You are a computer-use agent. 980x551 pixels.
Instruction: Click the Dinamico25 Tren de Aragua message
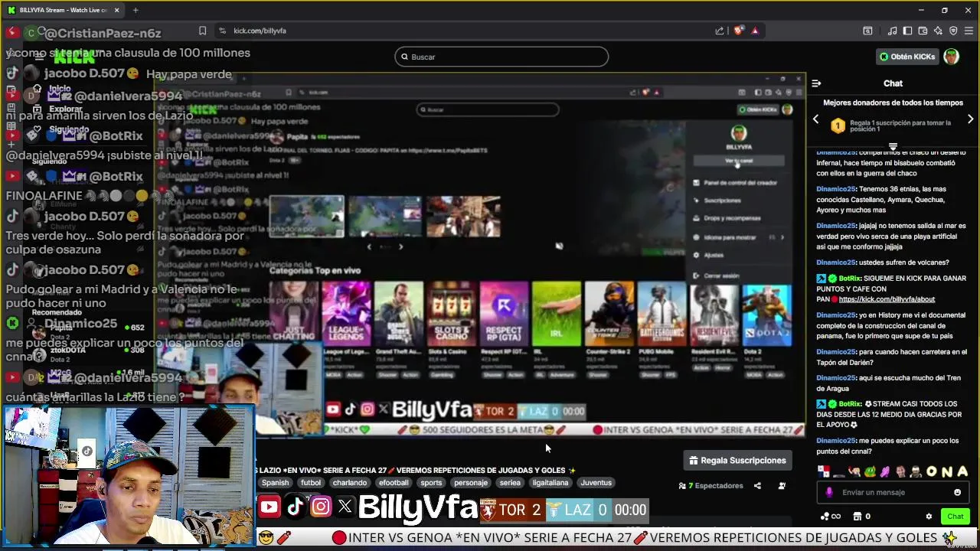pyautogui.click(x=891, y=383)
